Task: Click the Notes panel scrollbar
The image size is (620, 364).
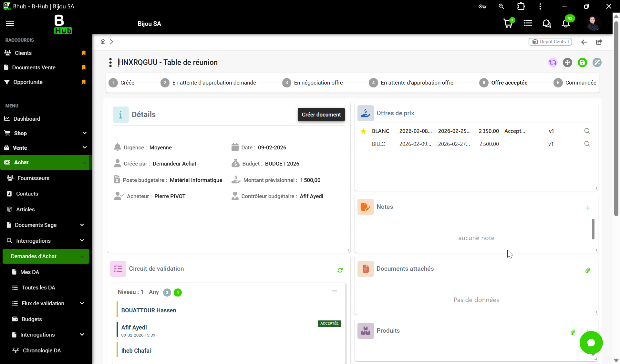Action: click(x=593, y=229)
